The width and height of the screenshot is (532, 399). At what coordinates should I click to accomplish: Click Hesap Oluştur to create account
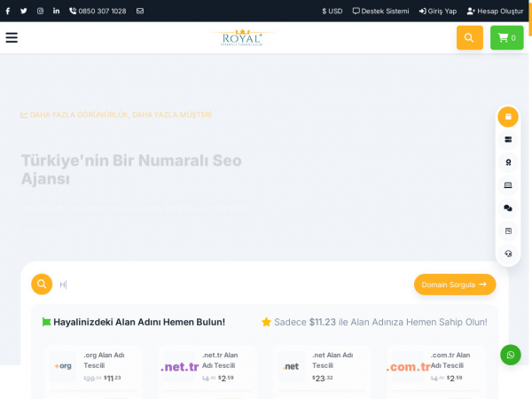click(x=495, y=11)
